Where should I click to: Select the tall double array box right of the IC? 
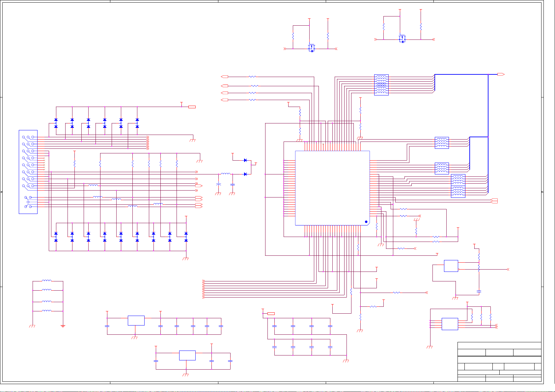click(x=458, y=186)
